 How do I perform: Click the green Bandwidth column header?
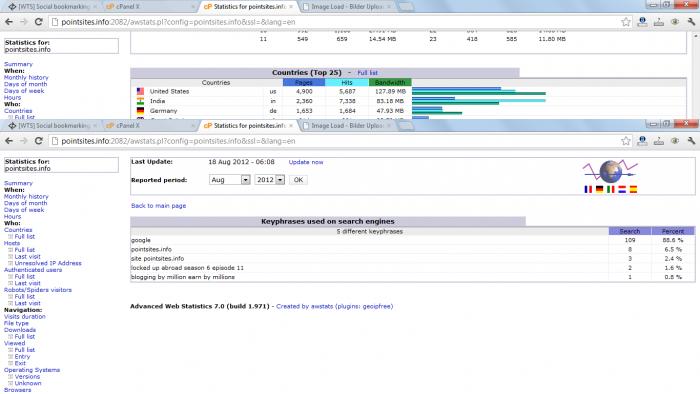click(x=390, y=83)
